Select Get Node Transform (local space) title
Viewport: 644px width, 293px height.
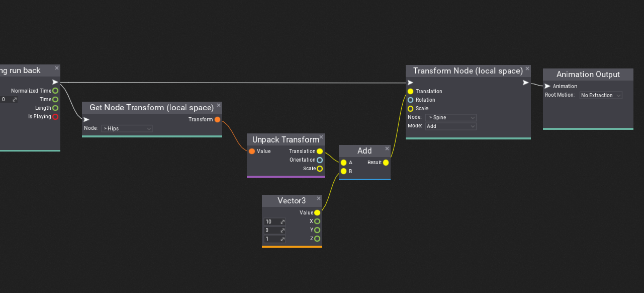tap(152, 107)
